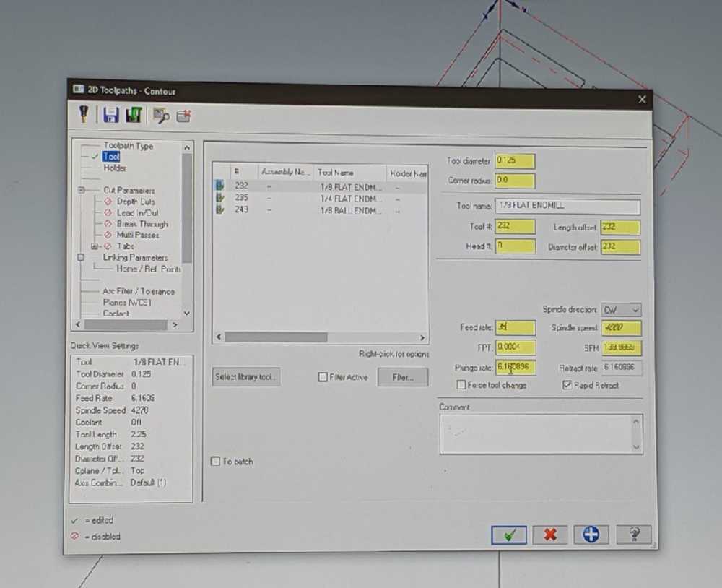Expand the Tabs tree node
This screenshot has width=722, height=588.
tap(94, 246)
